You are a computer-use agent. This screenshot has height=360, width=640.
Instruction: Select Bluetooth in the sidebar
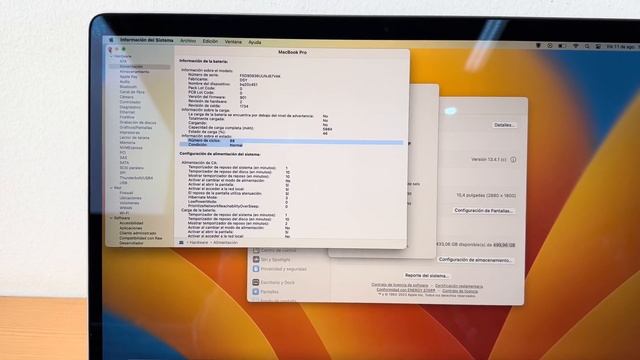pos(128,87)
